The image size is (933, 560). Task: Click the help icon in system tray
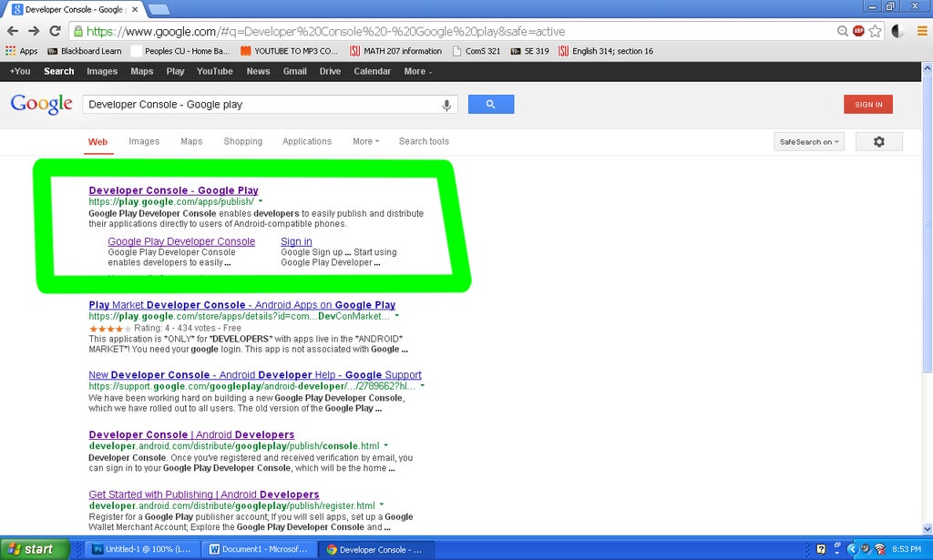821,549
